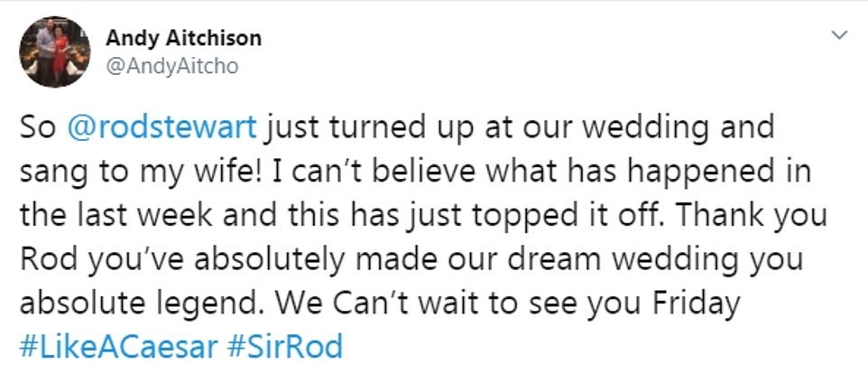Click the Andy Aitchison display name
The width and height of the screenshot is (868, 374).
click(x=183, y=38)
